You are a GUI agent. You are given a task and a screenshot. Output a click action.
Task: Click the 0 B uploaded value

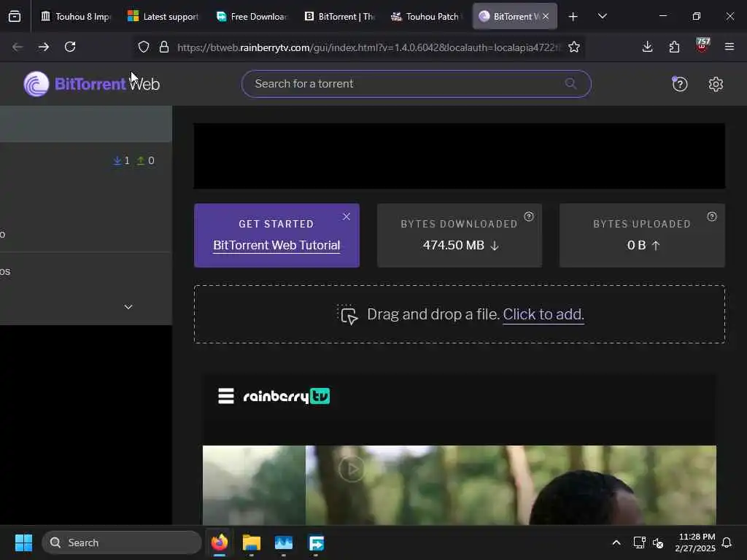pyautogui.click(x=636, y=245)
